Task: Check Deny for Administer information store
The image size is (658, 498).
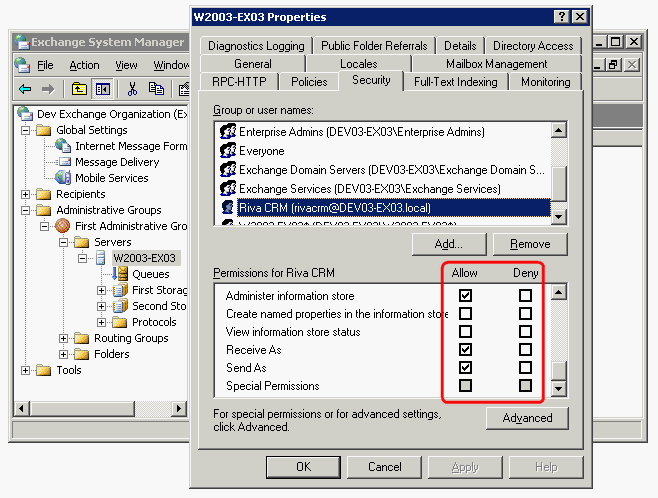Action: (x=525, y=295)
